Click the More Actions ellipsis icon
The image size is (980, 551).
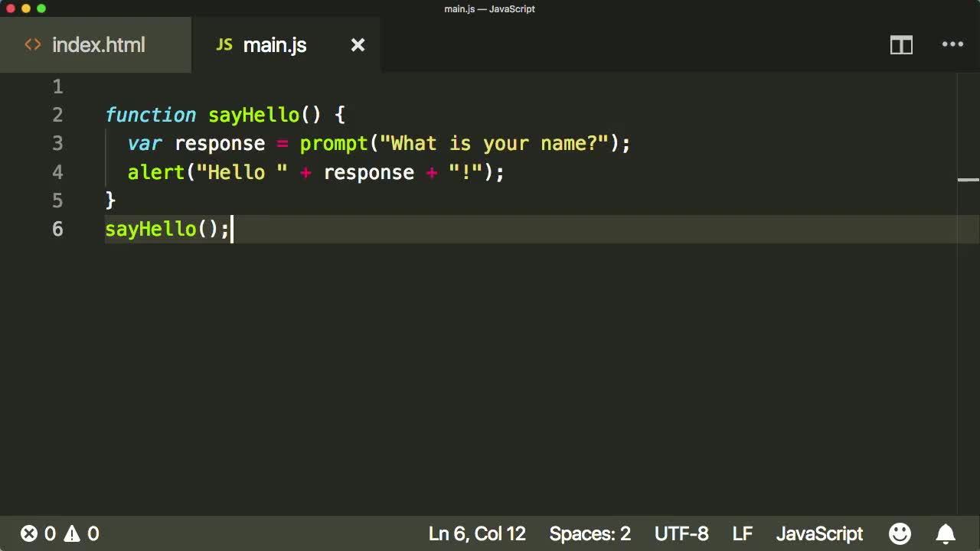[x=952, y=45]
